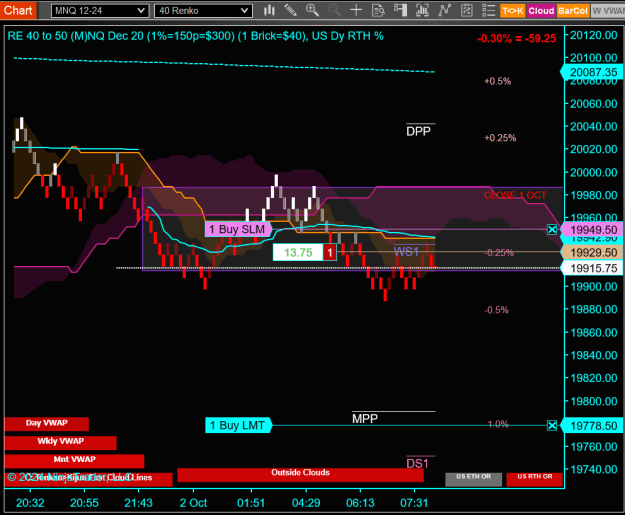Viewport: 625px width, 515px height.
Task: Select the 1 Buy LMT order flag
Action: pyautogui.click(x=238, y=425)
